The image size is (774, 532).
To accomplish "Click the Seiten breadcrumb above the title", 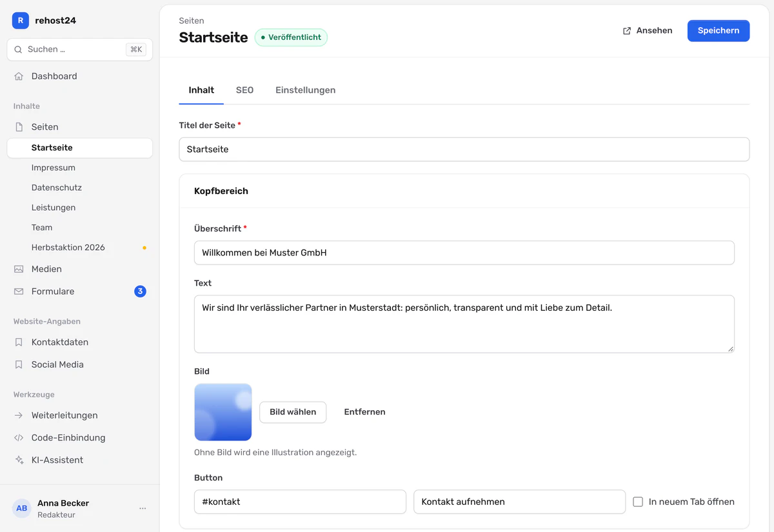I will 192,21.
